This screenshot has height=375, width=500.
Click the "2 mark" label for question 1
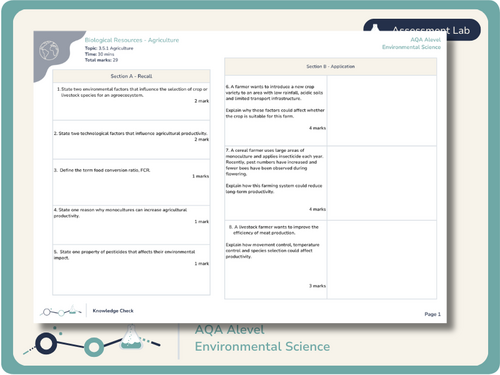click(202, 101)
